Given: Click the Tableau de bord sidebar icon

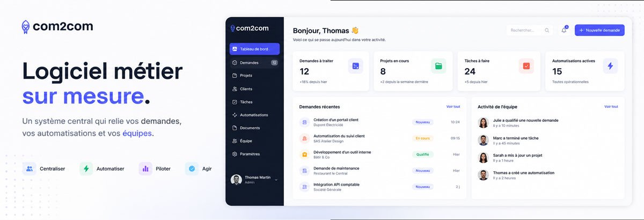Looking at the screenshot, I should (235, 49).
